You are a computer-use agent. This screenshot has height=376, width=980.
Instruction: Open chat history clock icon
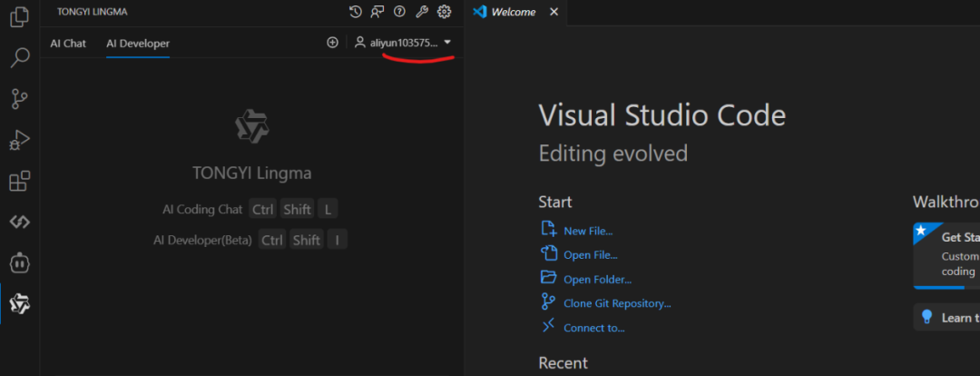point(355,11)
